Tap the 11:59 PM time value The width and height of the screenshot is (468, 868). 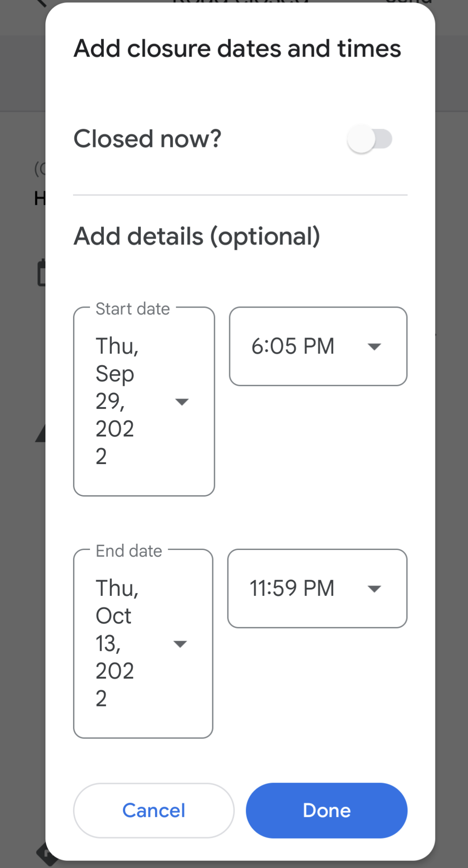click(x=292, y=589)
